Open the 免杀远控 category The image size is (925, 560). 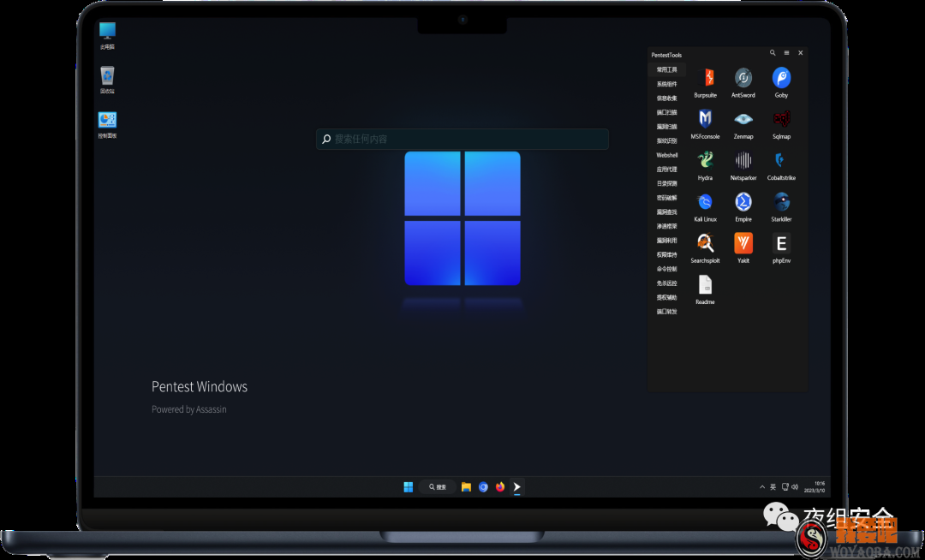[x=666, y=283]
